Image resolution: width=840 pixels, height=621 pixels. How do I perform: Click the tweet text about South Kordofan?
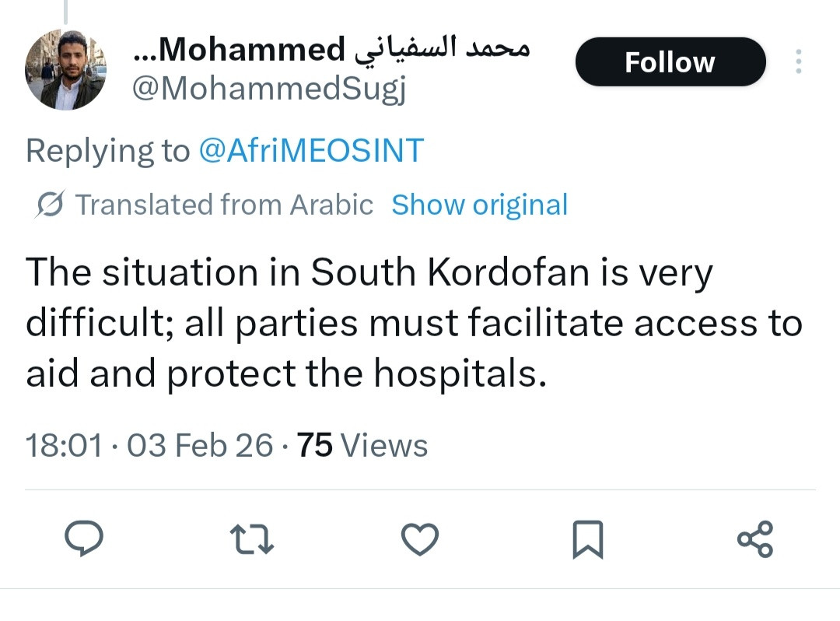(x=412, y=323)
